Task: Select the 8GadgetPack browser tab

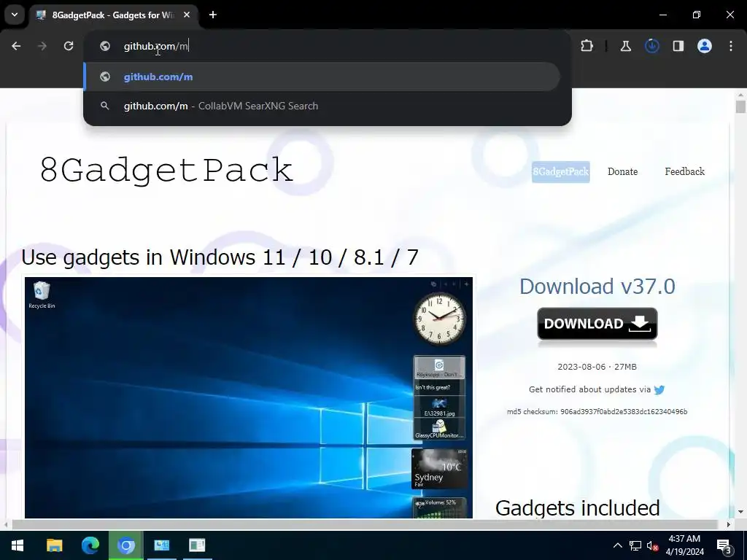Action: (113, 15)
